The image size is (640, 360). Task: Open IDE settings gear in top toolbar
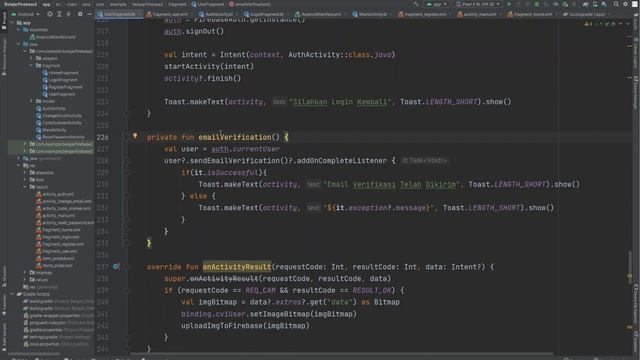625,4
